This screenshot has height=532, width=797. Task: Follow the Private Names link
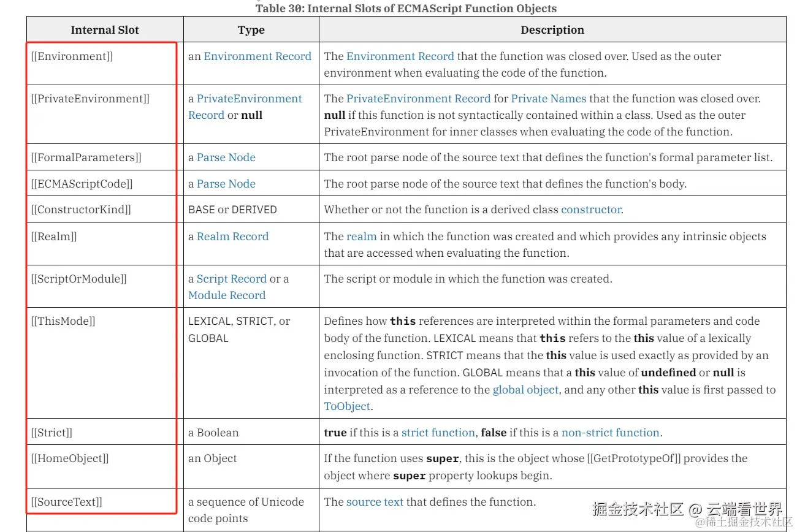click(549, 99)
